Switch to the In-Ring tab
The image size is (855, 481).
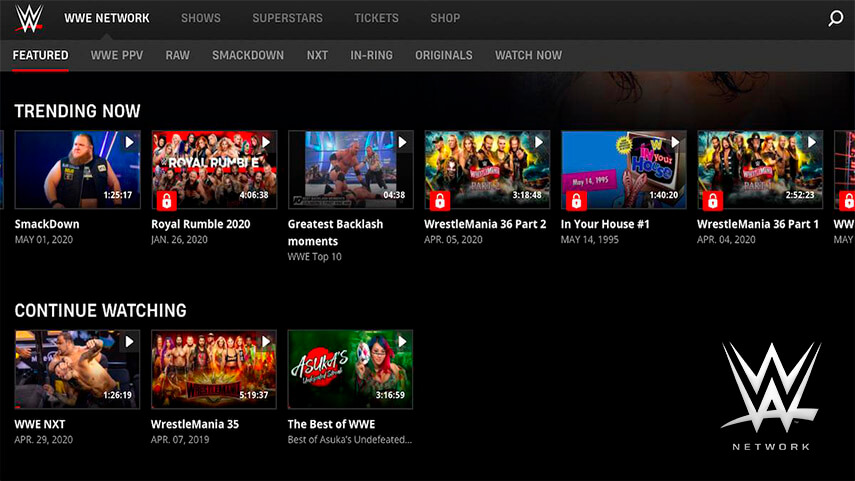[x=371, y=55]
